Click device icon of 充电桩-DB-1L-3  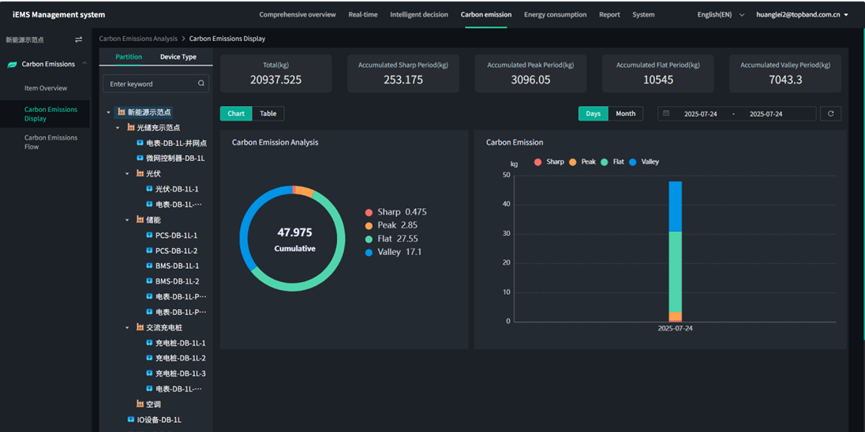(x=149, y=374)
